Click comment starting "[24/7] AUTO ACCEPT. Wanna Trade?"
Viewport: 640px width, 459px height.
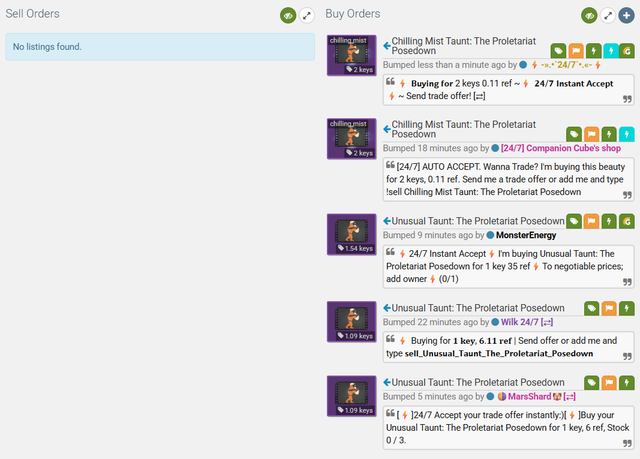click(x=509, y=179)
